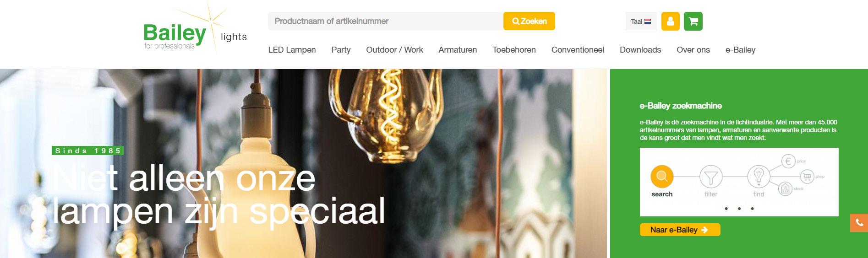Click the stock house icon

point(786,188)
